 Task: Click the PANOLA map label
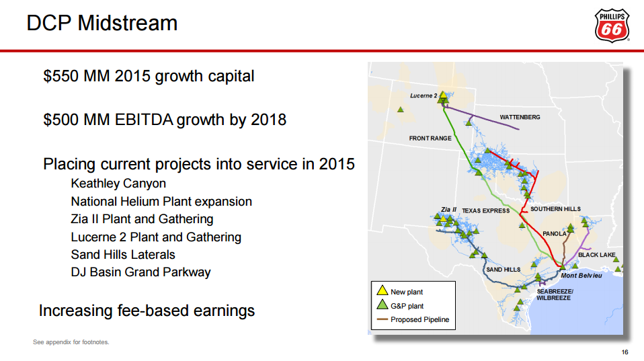pyautogui.click(x=555, y=234)
